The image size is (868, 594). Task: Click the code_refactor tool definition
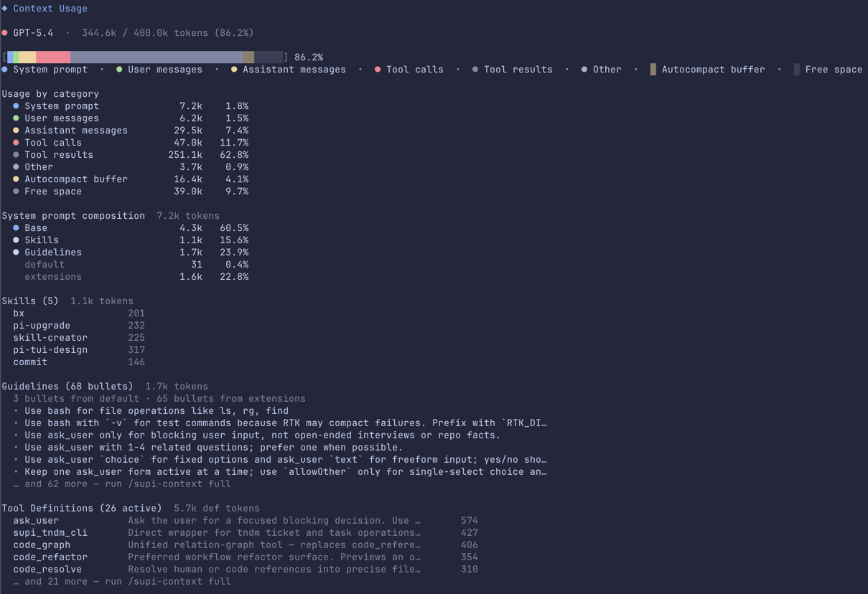246,557
